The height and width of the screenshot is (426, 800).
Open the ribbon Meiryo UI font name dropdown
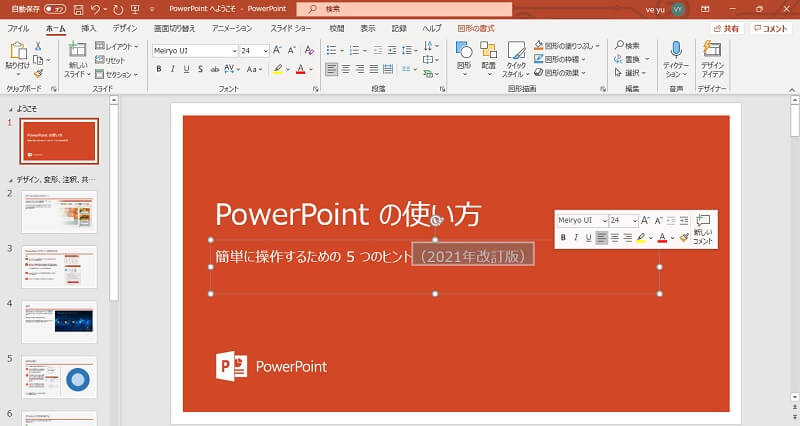(234, 51)
